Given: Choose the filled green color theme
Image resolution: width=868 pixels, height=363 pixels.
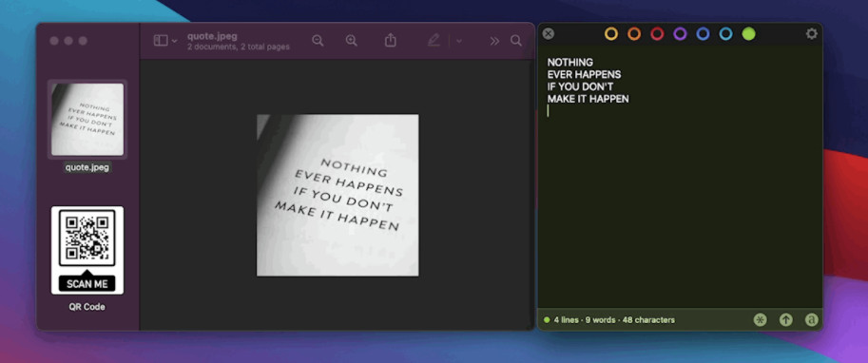Looking at the screenshot, I should [748, 34].
